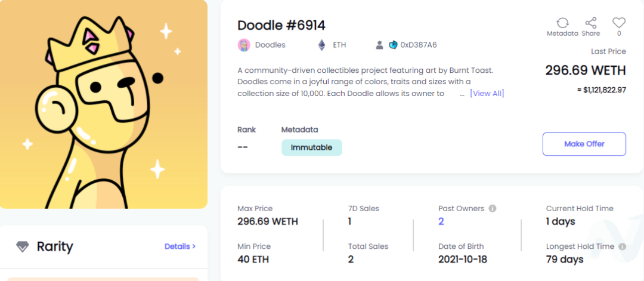This screenshot has width=644, height=281.
Task: Select the Min Price 40 ETH value
Action: 254,260
